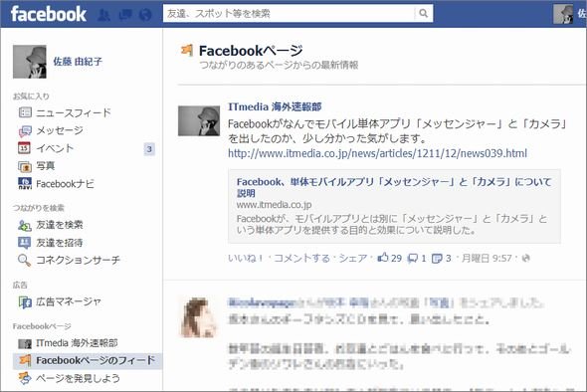587x392 pixels.
Task: Click the メッセージ speech bubble icon
Action: point(25,130)
